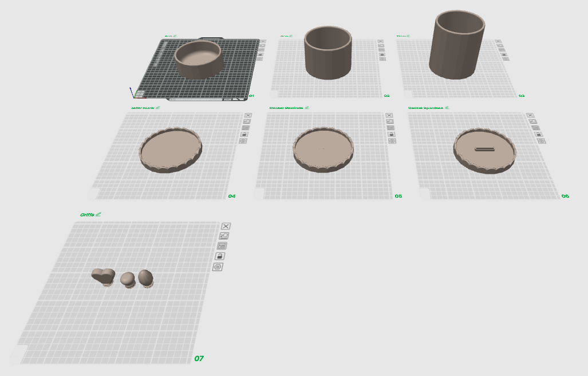Toggle the lock on plate 07
Viewport: 588px width, 376px height.
[220, 256]
